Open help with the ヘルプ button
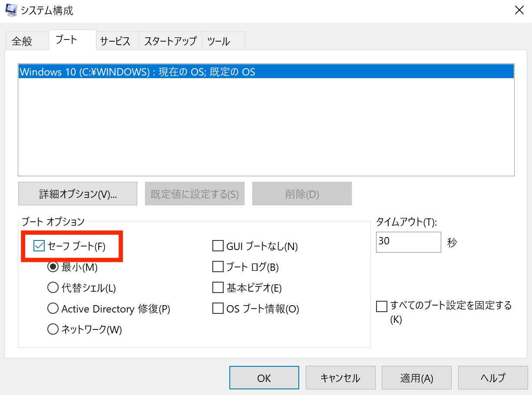The image size is (532, 395). (x=493, y=378)
